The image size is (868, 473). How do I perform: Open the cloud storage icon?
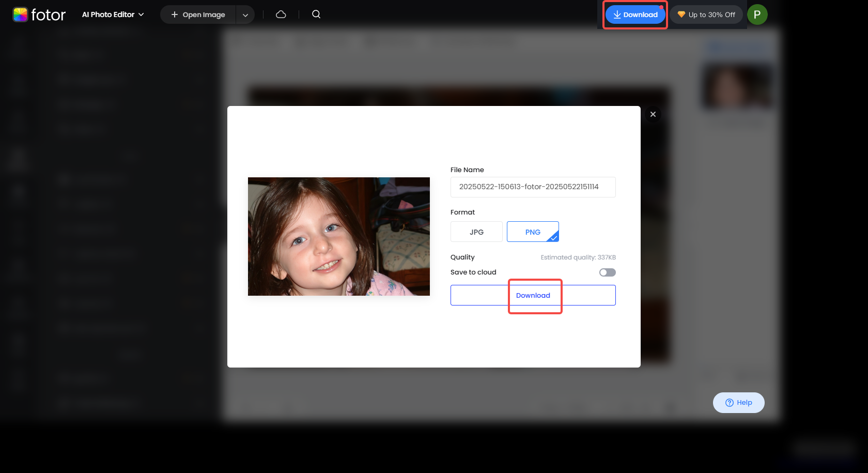[281, 14]
